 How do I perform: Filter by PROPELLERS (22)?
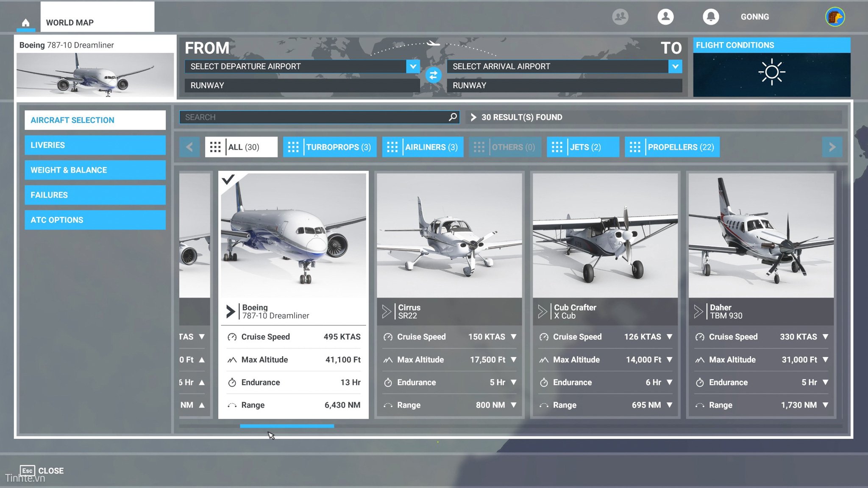coord(672,147)
